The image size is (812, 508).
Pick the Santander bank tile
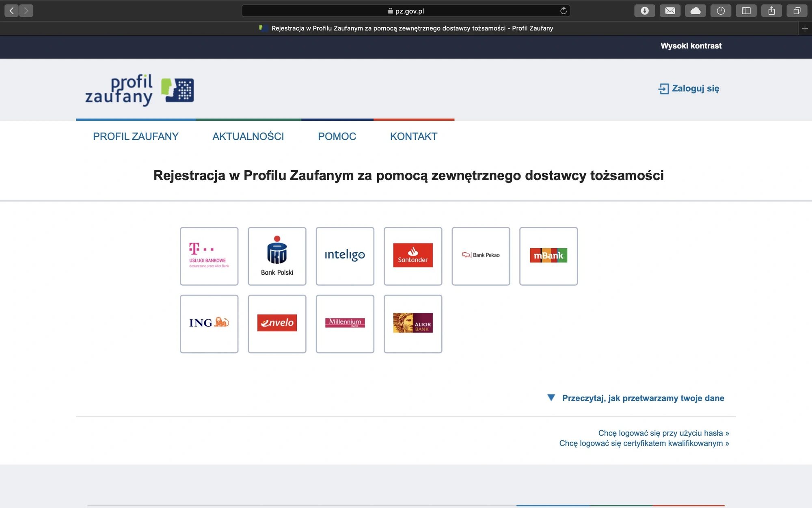(x=413, y=256)
